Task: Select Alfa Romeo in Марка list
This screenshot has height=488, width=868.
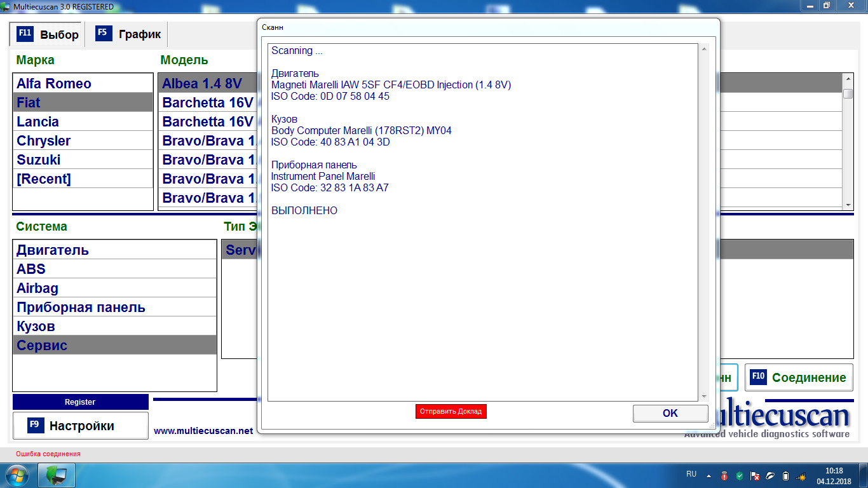Action: click(83, 83)
